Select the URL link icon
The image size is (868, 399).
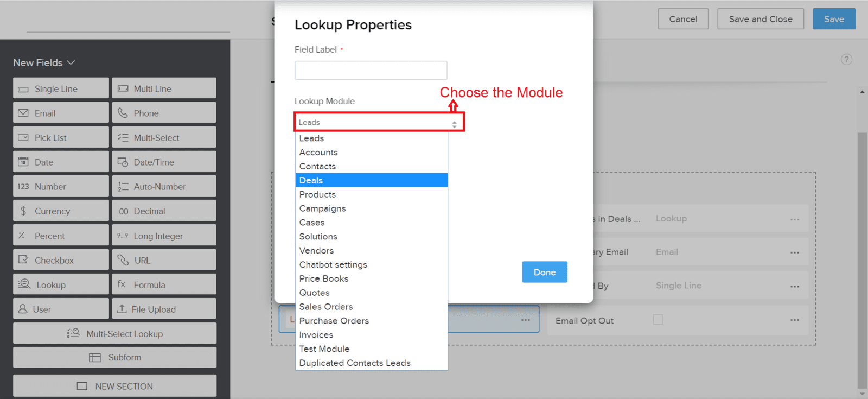click(123, 260)
